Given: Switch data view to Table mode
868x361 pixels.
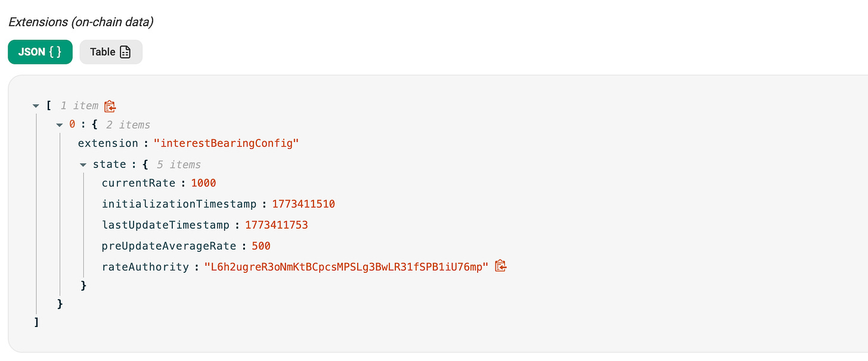Looking at the screenshot, I should coord(111,52).
